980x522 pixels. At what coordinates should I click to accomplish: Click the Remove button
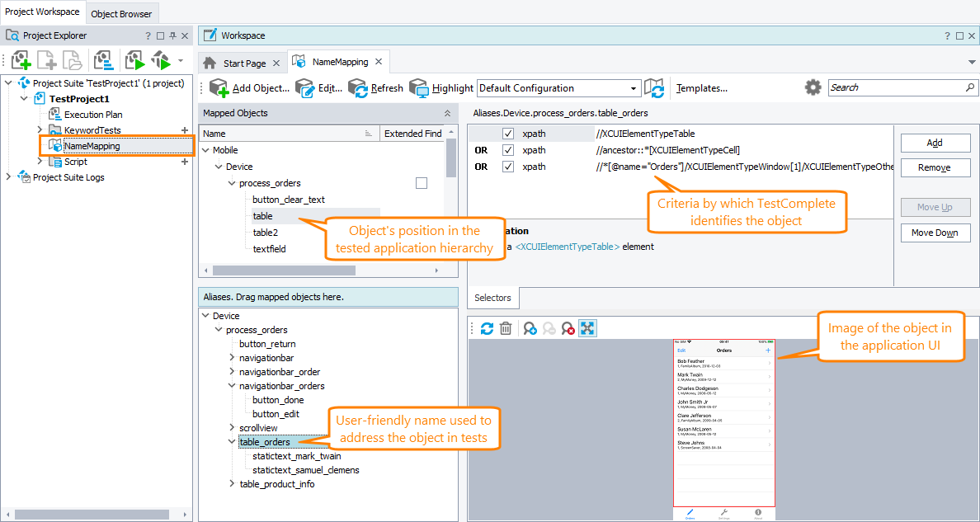(935, 167)
